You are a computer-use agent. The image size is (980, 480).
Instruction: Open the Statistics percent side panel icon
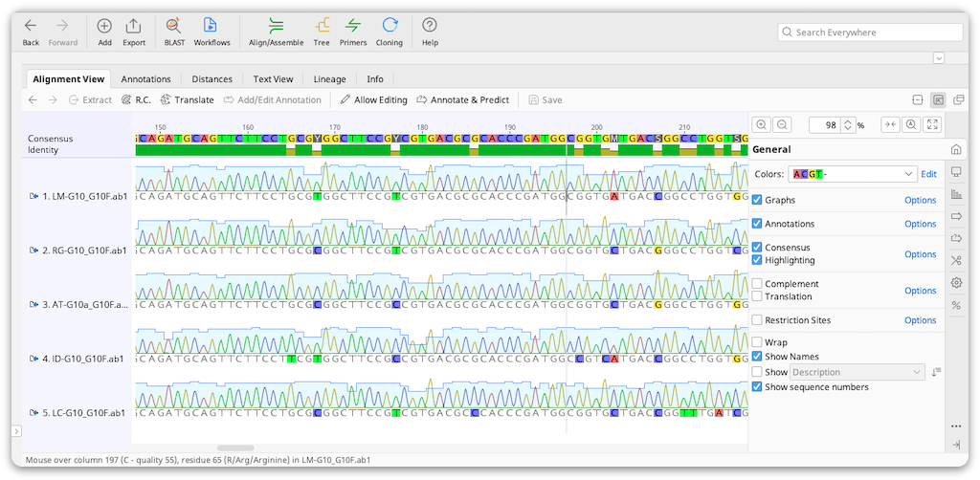956,305
